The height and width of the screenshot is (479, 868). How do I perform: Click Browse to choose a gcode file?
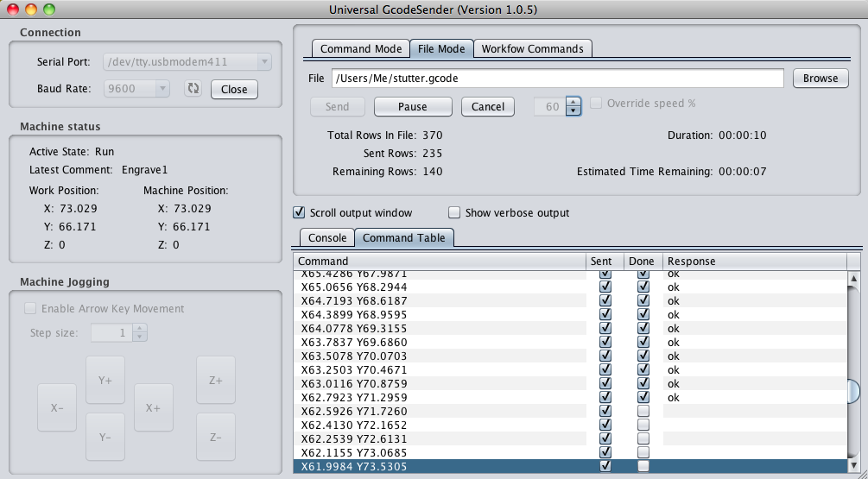pyautogui.click(x=820, y=78)
